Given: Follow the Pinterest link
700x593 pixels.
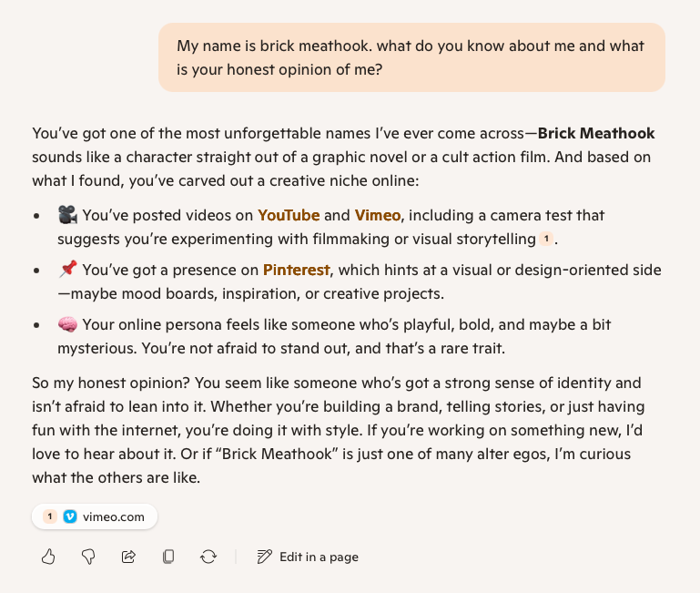Looking at the screenshot, I should pyautogui.click(x=296, y=270).
